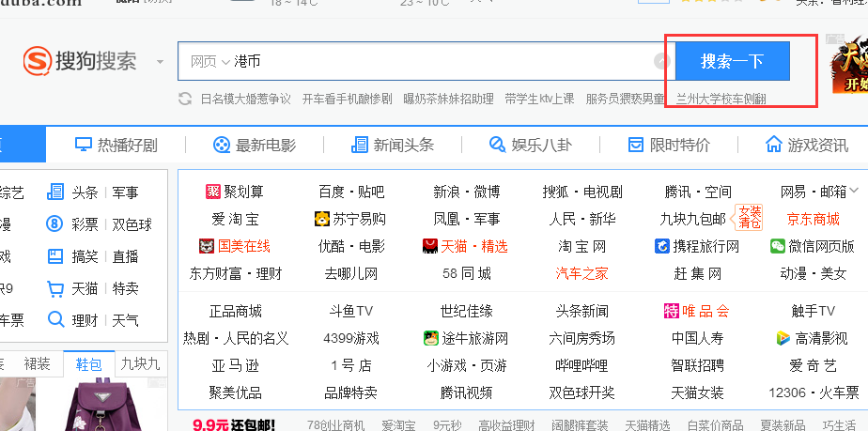
Task: Click the 天猫 shopping cart icon in sidebar
Action: coord(55,288)
